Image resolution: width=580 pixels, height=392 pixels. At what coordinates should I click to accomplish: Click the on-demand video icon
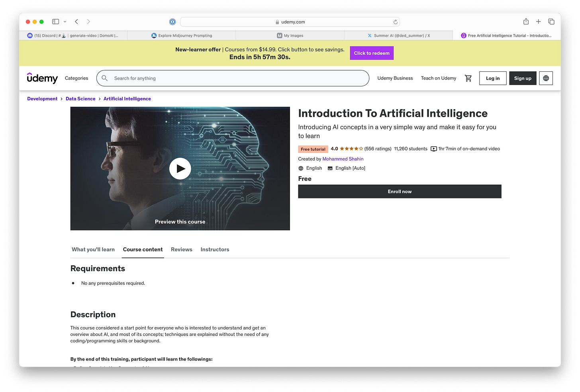[434, 149]
